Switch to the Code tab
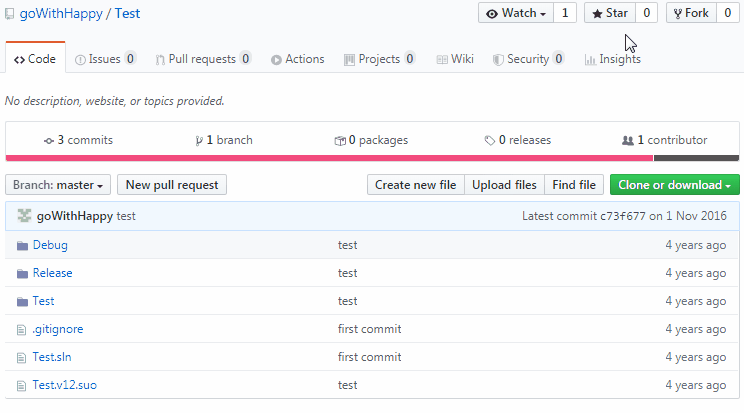 pyautogui.click(x=35, y=59)
